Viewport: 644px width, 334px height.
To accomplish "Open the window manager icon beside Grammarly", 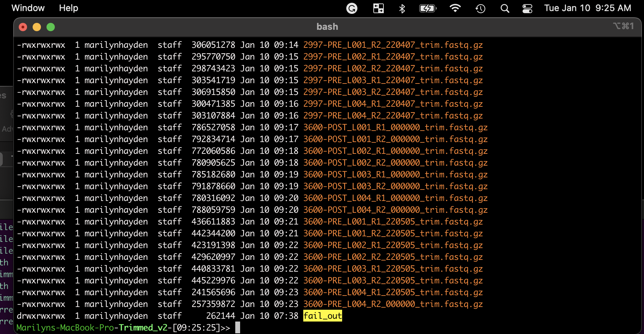I will pos(378,8).
